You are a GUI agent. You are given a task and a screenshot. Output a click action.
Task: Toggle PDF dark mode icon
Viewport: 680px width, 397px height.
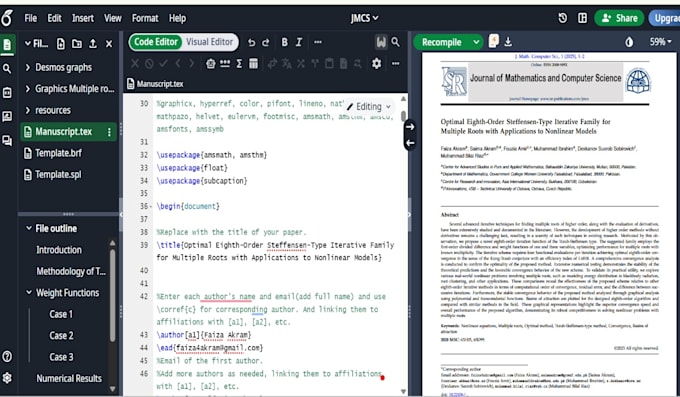click(629, 42)
